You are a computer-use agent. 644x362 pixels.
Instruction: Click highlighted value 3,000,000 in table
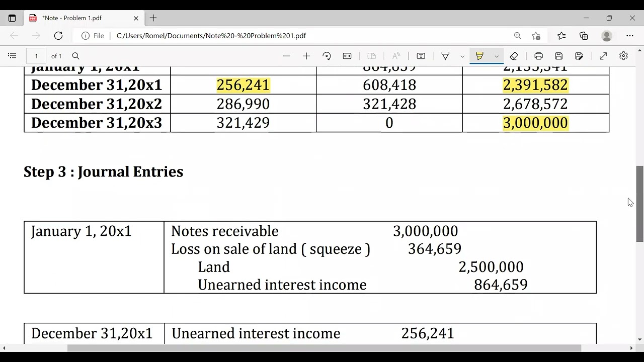tap(535, 123)
